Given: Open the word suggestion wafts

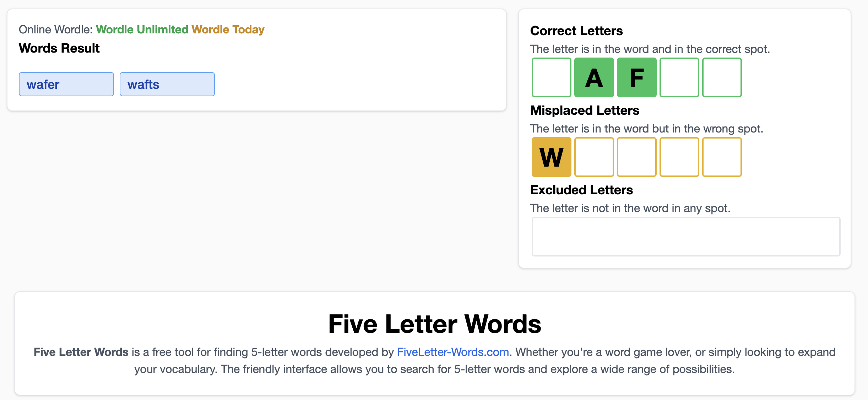Looking at the screenshot, I should [x=167, y=84].
